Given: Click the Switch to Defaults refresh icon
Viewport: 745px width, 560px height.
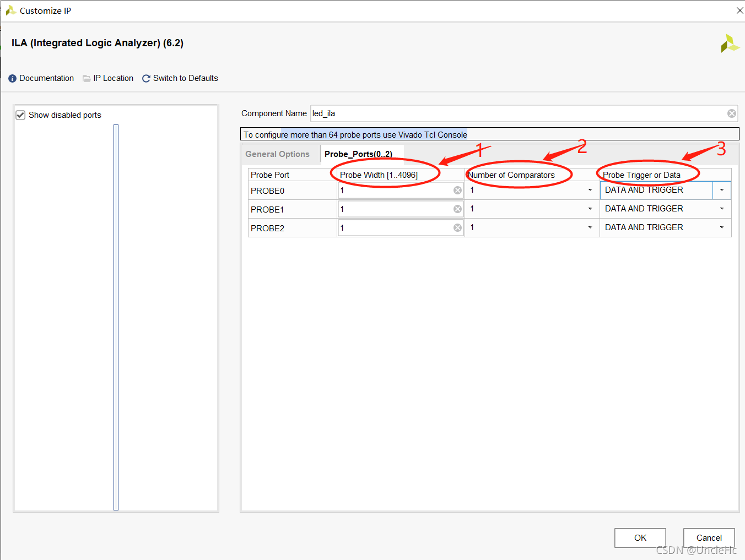Looking at the screenshot, I should pyautogui.click(x=146, y=79).
